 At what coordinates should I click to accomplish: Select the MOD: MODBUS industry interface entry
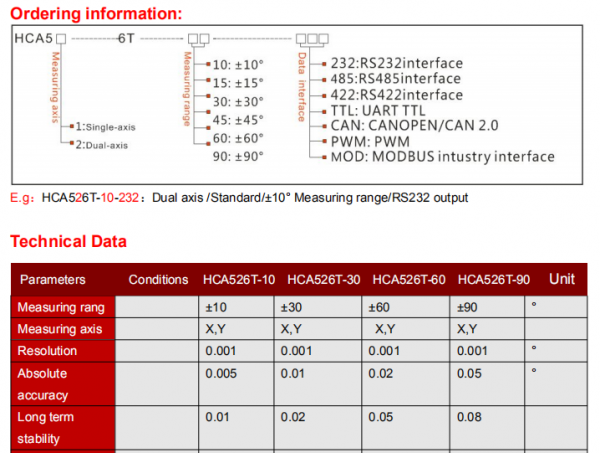pyautogui.click(x=441, y=157)
